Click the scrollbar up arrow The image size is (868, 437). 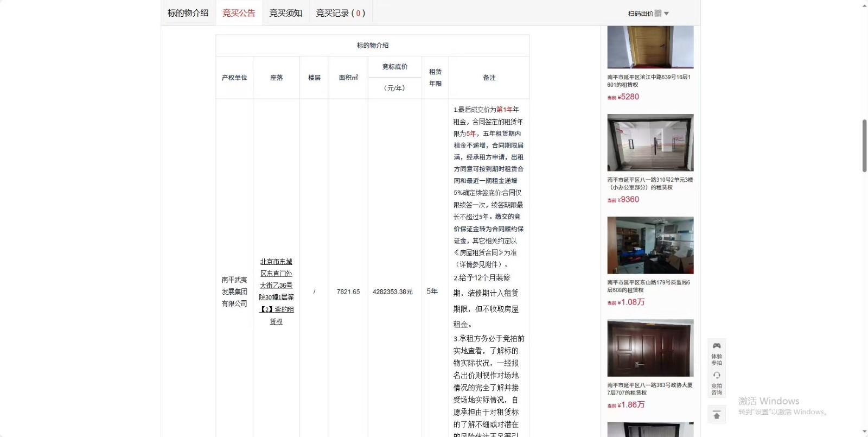coord(864,5)
